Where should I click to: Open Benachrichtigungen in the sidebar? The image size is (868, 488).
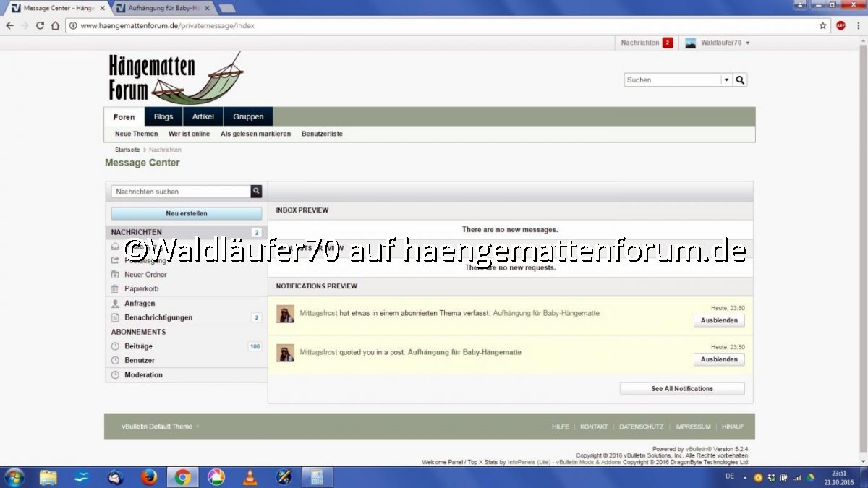158,317
